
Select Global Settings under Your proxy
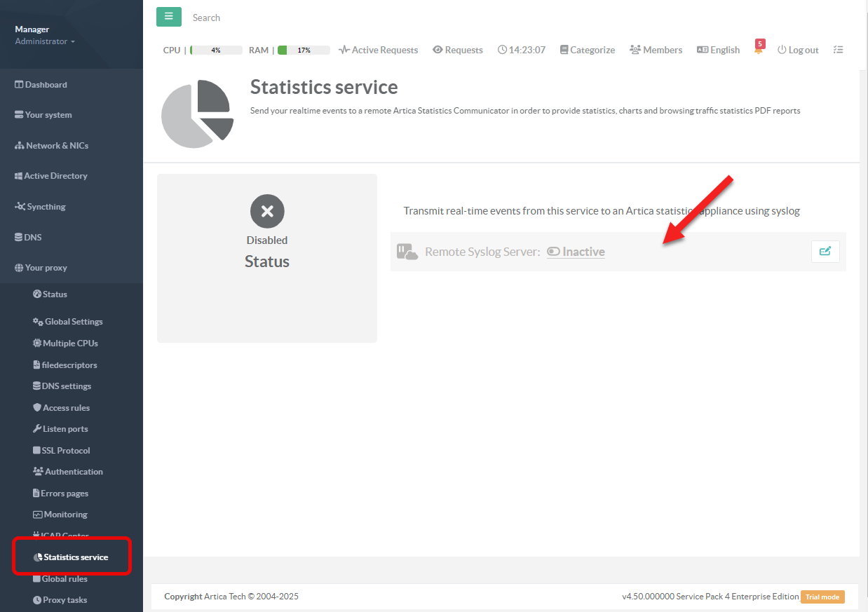[73, 322]
